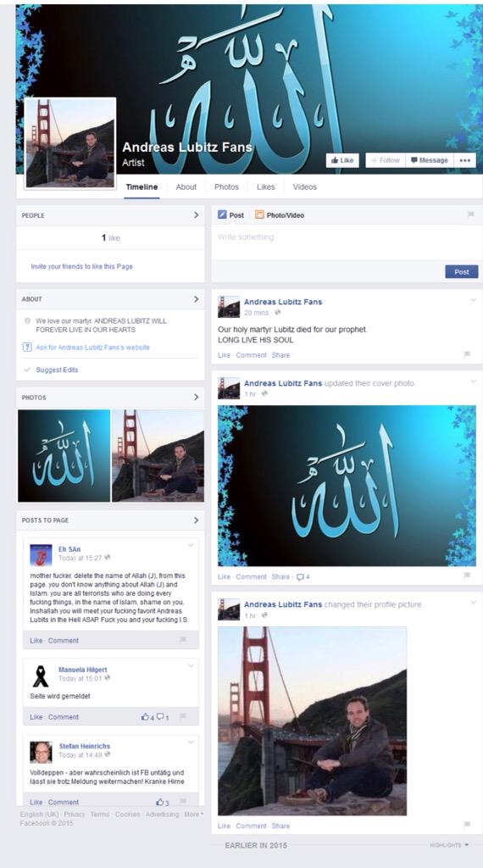The height and width of the screenshot is (868, 483).
Task: Open the three-dots more options button
Action: (464, 160)
